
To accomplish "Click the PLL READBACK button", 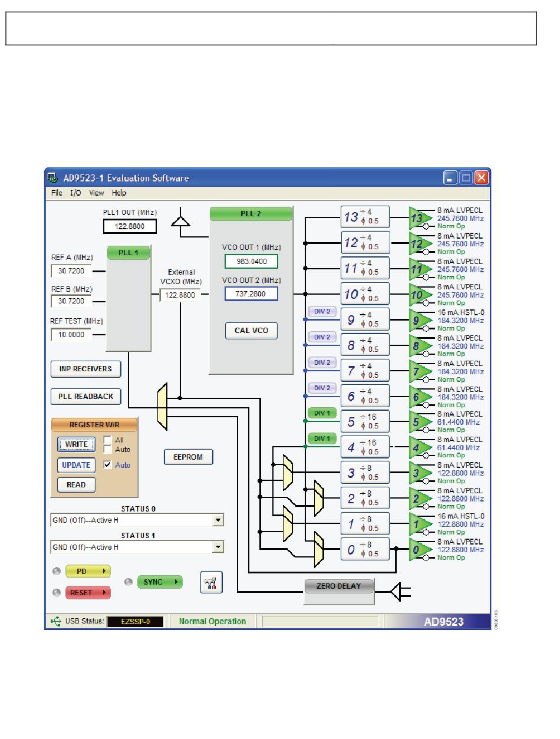I will click(x=85, y=397).
